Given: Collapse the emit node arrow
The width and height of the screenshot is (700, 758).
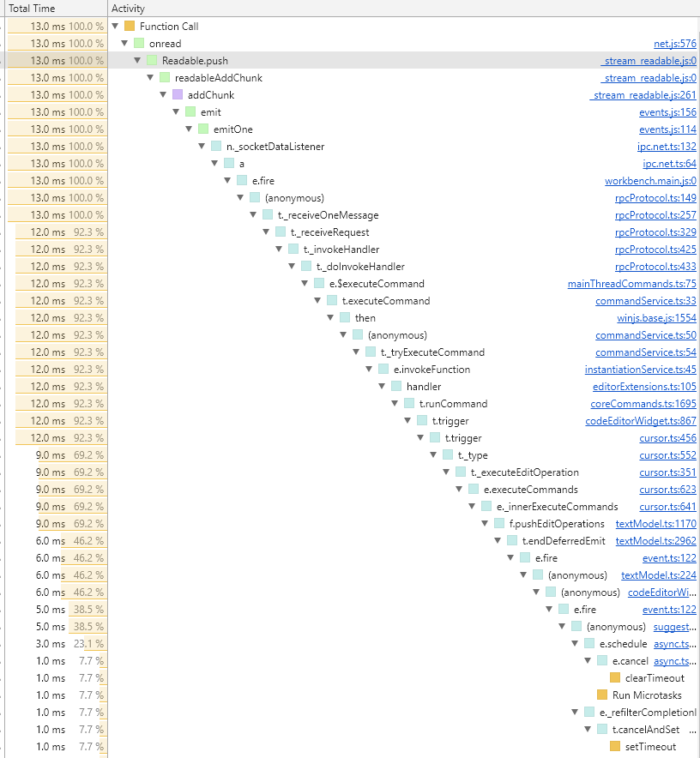Looking at the screenshot, I should pos(176,111).
